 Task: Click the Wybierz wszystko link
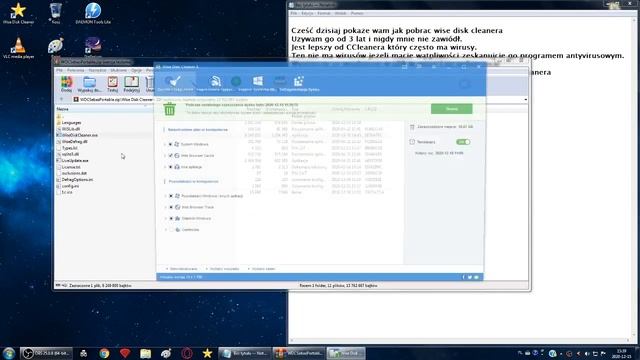(224, 269)
